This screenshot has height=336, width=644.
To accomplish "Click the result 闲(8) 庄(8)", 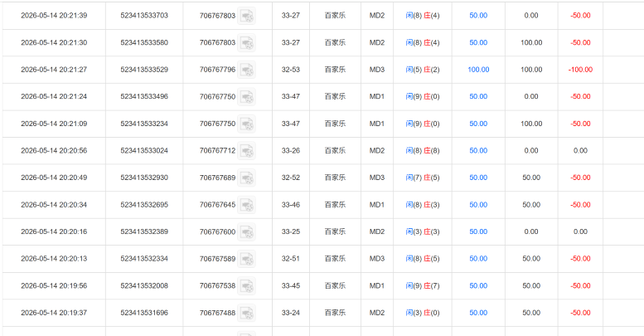I will pos(423,150).
